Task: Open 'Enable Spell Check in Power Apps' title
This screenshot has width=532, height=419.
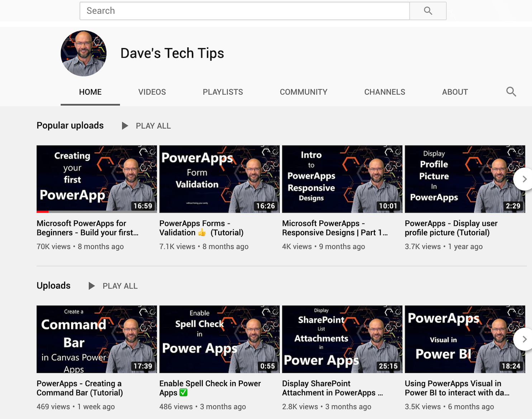Action: pos(210,388)
